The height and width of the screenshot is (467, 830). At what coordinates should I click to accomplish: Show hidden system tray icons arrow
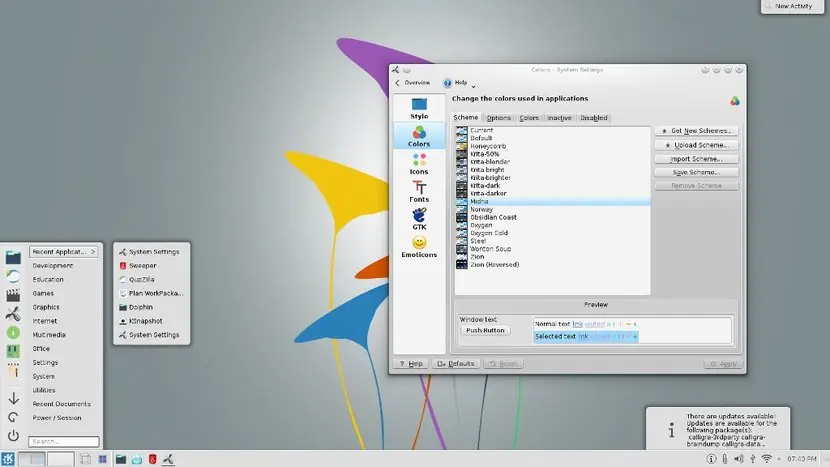[779, 459]
